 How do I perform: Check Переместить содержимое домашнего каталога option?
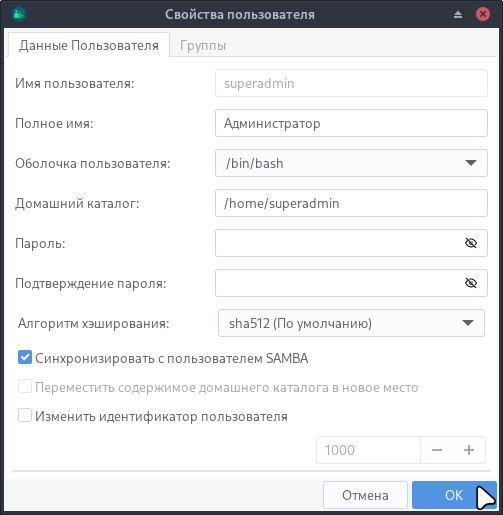coord(25,387)
